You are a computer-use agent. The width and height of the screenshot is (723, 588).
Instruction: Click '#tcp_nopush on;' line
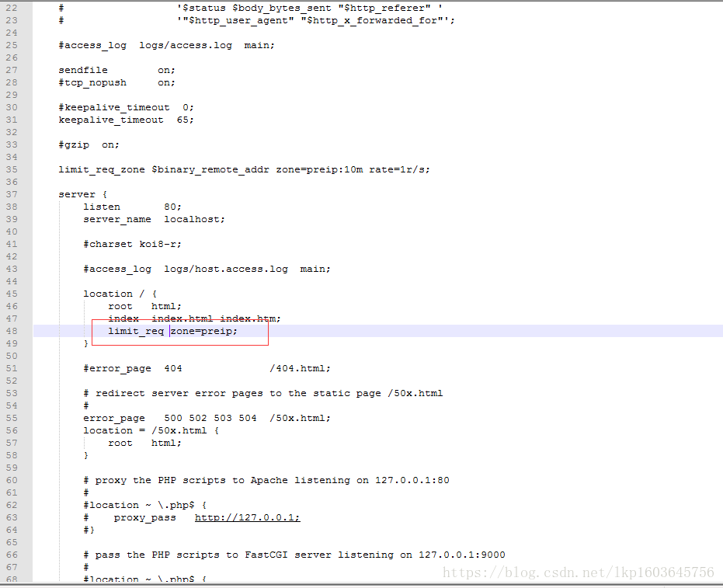(116, 82)
